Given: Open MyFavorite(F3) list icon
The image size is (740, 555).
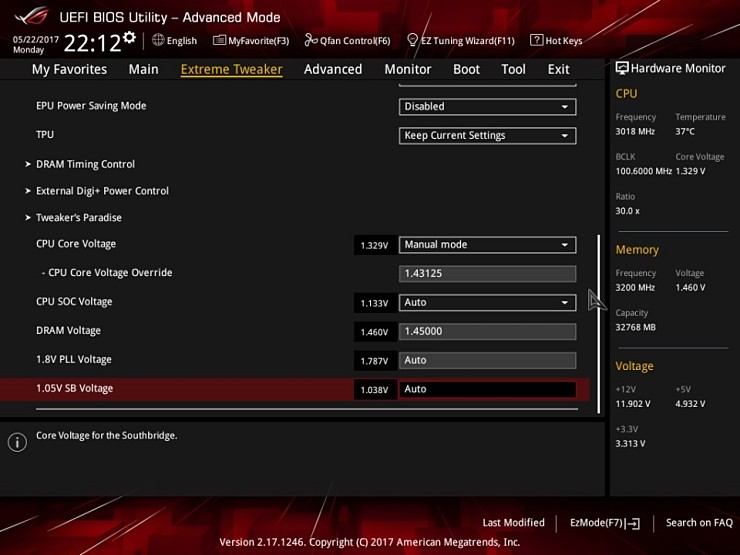Looking at the screenshot, I should click(x=219, y=40).
